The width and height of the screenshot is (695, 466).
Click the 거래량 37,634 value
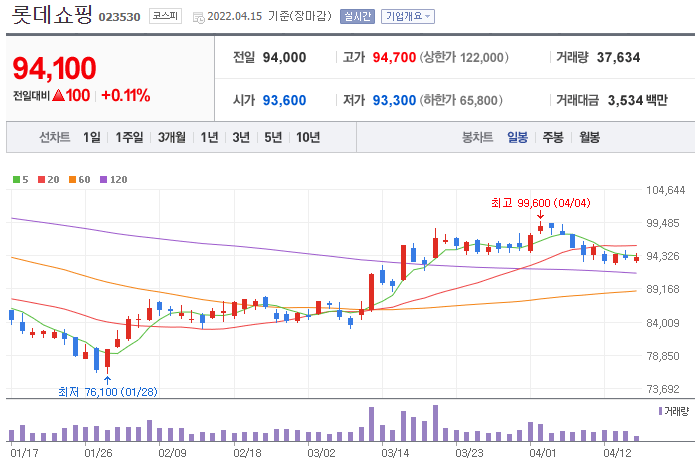(618, 57)
